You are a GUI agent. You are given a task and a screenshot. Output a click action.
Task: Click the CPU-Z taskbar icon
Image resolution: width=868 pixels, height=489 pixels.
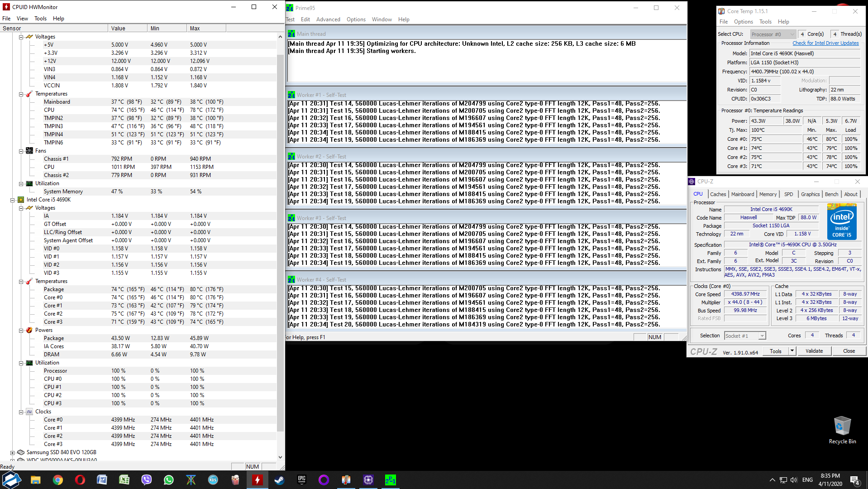368,480
